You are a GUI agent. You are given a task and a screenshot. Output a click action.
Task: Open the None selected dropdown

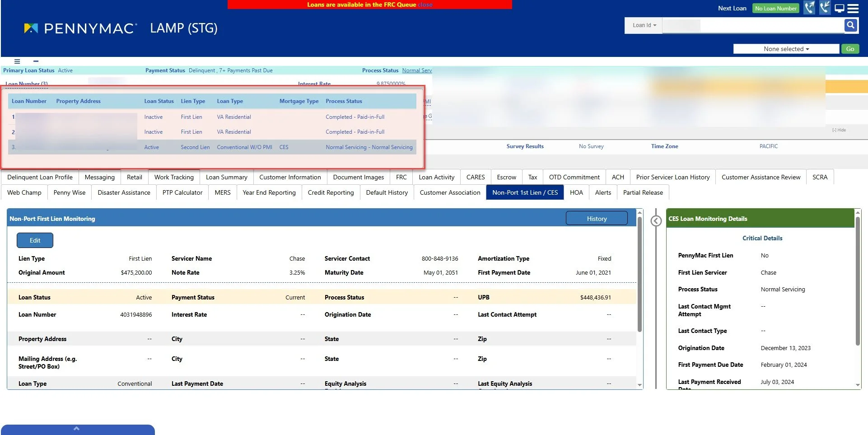(786, 49)
